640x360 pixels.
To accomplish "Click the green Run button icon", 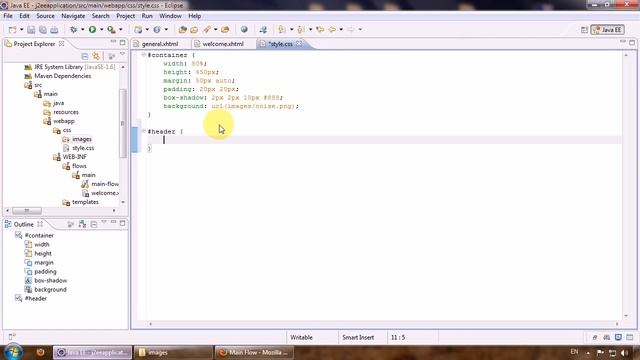I will (93, 29).
